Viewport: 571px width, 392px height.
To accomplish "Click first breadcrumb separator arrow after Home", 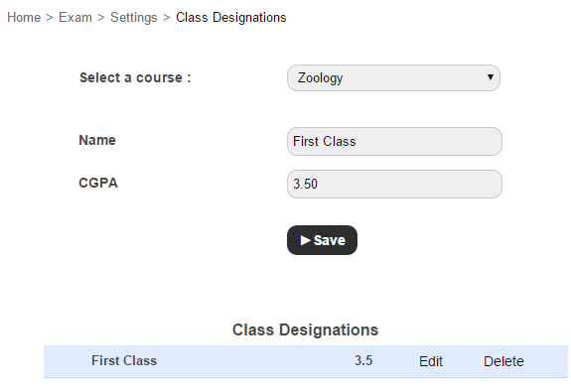I will click(x=50, y=18).
